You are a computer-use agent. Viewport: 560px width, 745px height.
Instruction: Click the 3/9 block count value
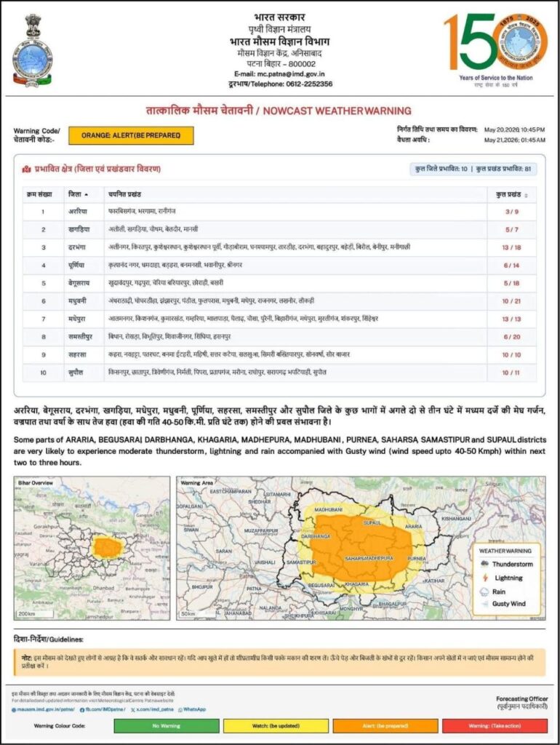pos(511,212)
